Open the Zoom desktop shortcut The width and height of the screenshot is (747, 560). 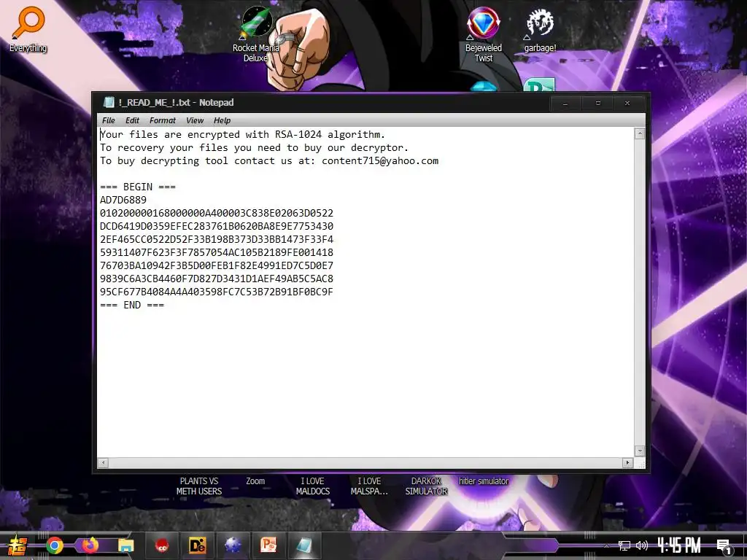(x=255, y=481)
